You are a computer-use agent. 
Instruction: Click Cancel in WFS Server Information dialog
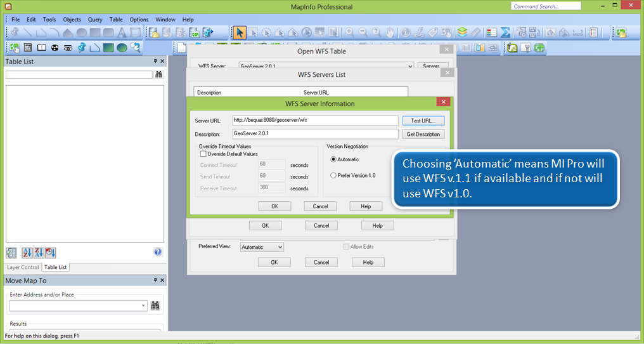[x=320, y=206]
